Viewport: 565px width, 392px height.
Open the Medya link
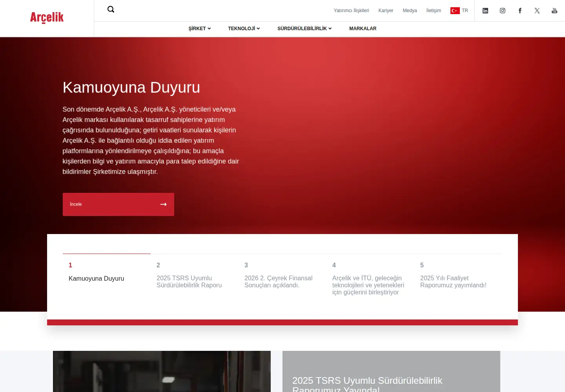pyautogui.click(x=410, y=11)
